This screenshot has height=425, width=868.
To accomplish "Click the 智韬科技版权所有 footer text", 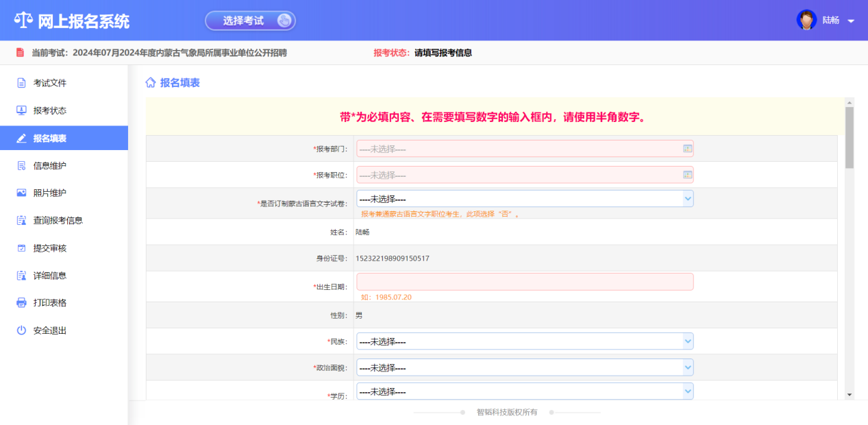I will pyautogui.click(x=507, y=413).
